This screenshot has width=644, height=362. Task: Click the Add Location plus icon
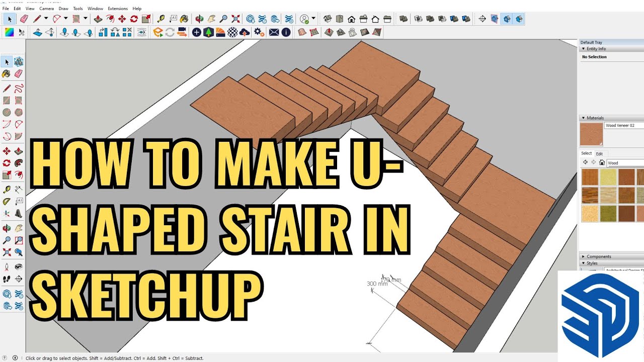(196, 32)
